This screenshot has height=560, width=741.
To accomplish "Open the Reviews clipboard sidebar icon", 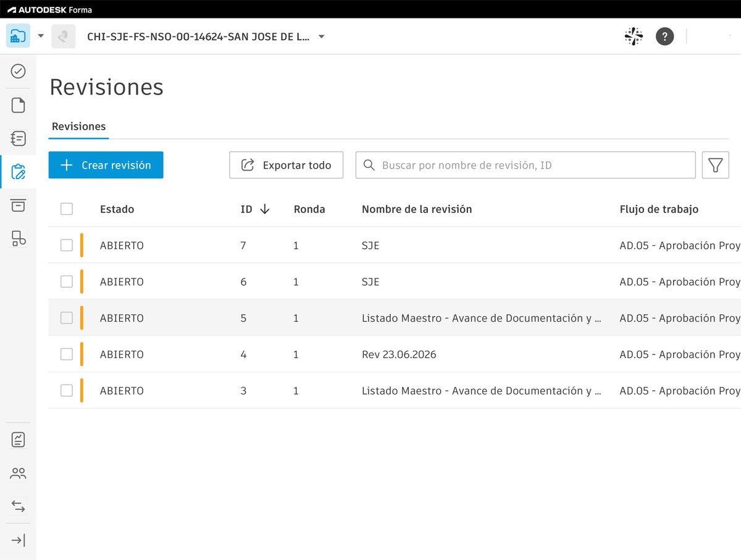I will pos(19,172).
